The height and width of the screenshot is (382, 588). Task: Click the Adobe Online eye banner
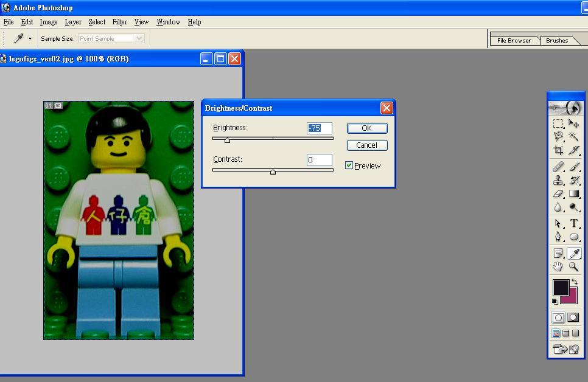click(x=565, y=108)
